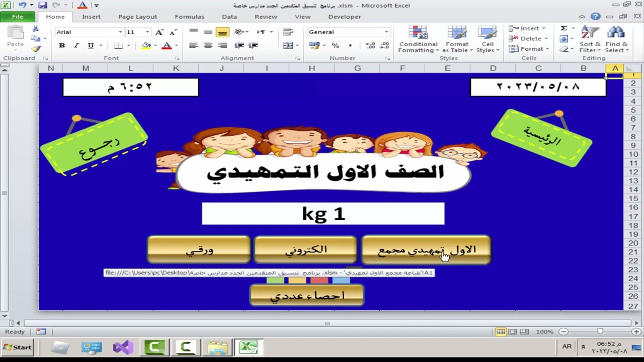Click the الاول تمهيدي مجمع button
The image size is (644, 362).
tap(426, 250)
